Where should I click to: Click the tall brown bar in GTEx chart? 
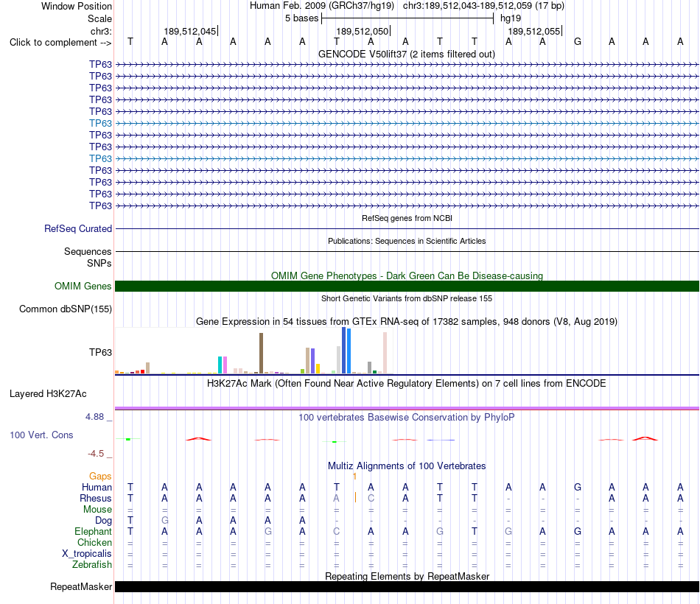coord(261,353)
